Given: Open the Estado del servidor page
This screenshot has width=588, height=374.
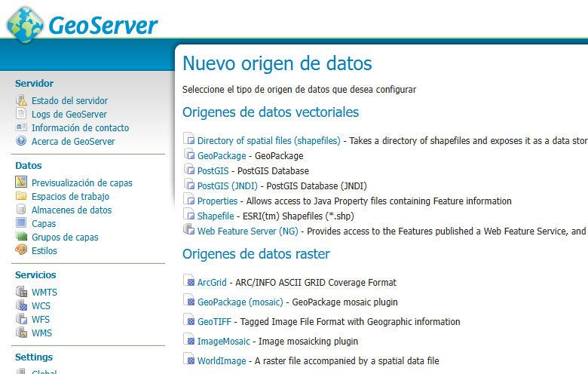Looking at the screenshot, I should pyautogui.click(x=69, y=100).
